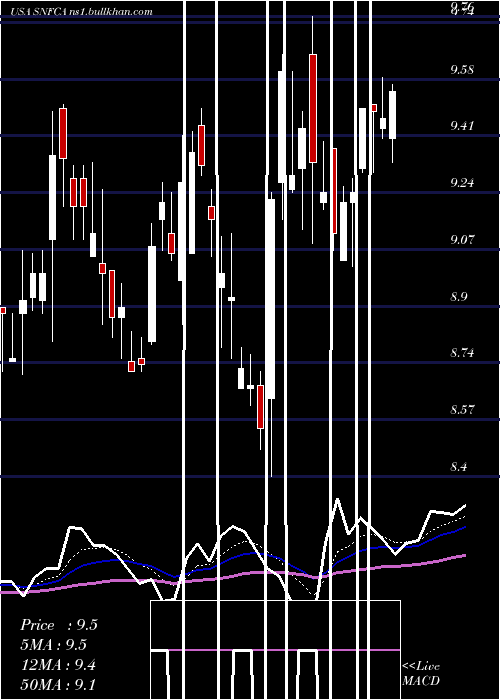Click the 50MA : 9.1 readout

(x=58, y=684)
